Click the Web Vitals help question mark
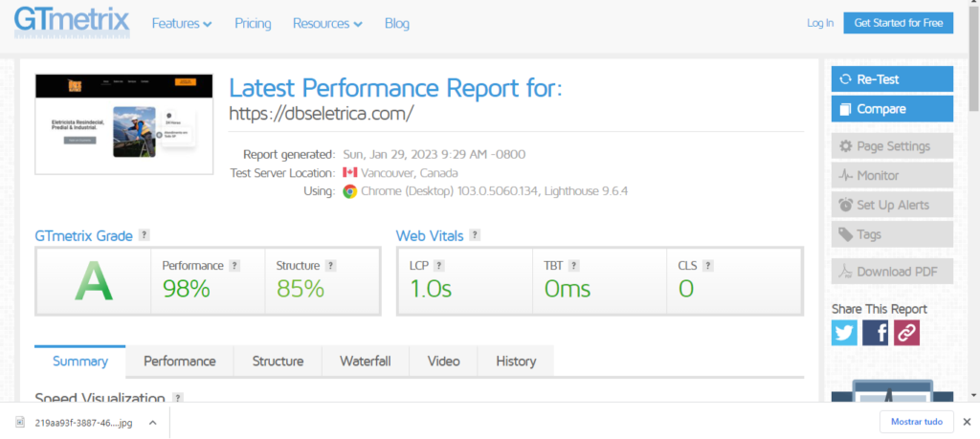The image size is (980, 439). point(475,234)
